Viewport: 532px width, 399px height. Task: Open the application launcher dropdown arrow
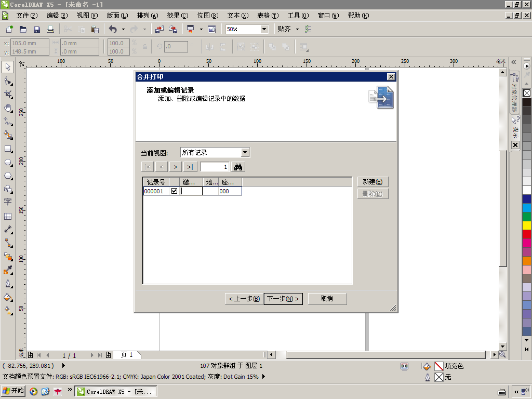(201, 29)
